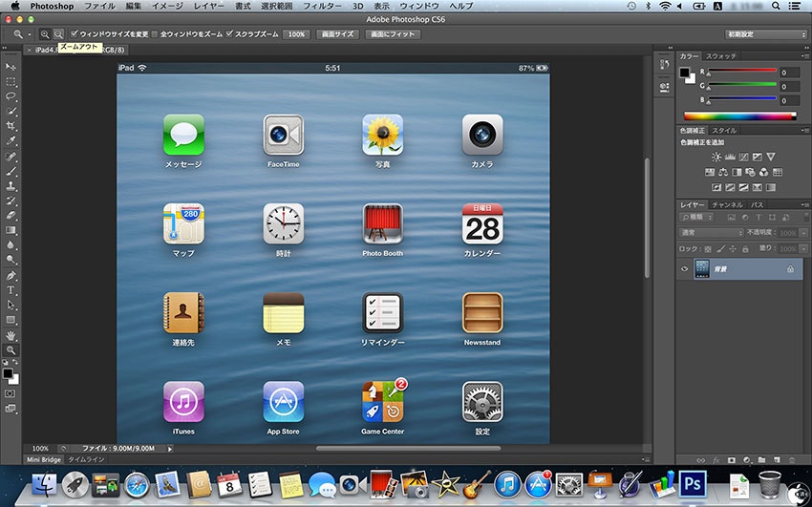The width and height of the screenshot is (812, 507).
Task: Select the Eraser tool
Action: click(x=11, y=215)
